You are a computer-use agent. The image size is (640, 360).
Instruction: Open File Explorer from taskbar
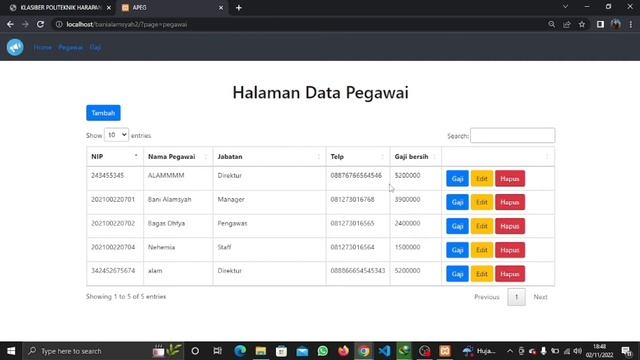(261, 351)
